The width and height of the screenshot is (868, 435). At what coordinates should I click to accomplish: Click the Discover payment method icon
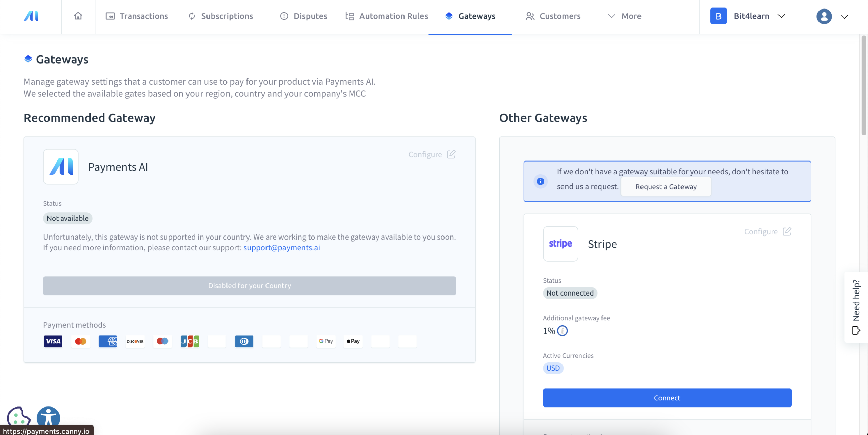point(135,341)
